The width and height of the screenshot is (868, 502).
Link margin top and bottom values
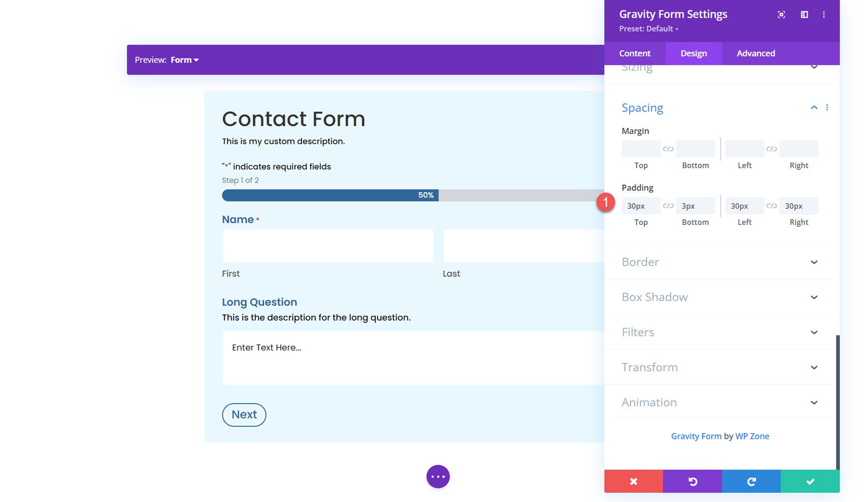tap(668, 149)
